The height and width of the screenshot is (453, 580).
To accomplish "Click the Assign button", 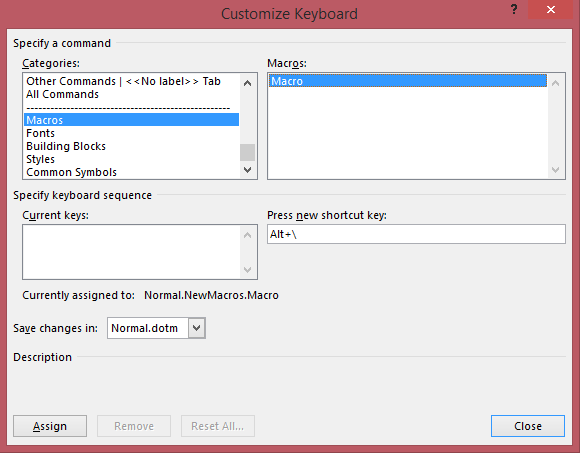I will tap(50, 426).
